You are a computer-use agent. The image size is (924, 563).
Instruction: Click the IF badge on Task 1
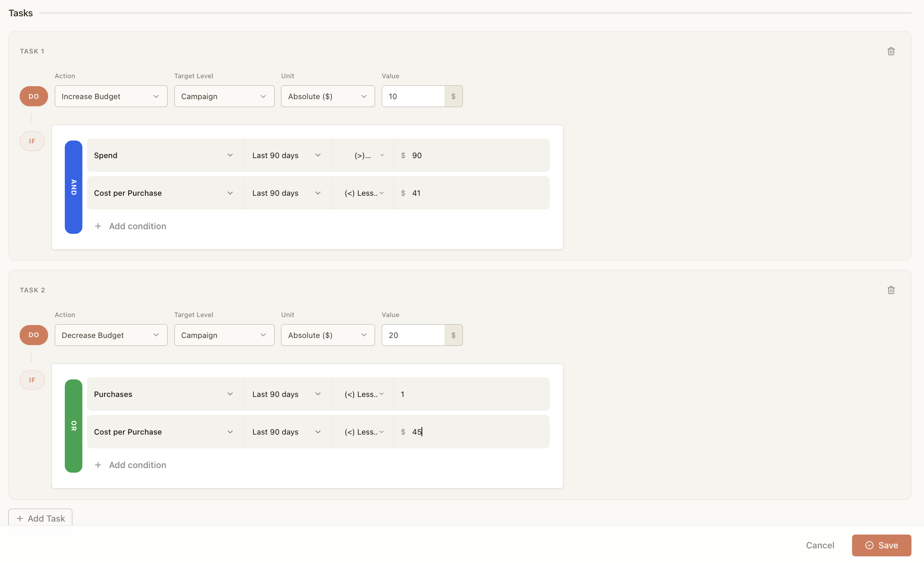(32, 141)
